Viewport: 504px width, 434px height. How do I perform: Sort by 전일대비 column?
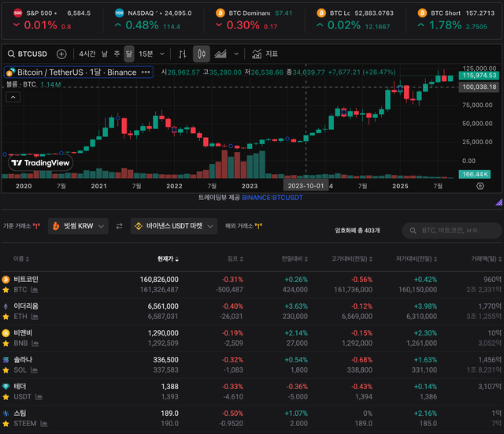(295, 259)
